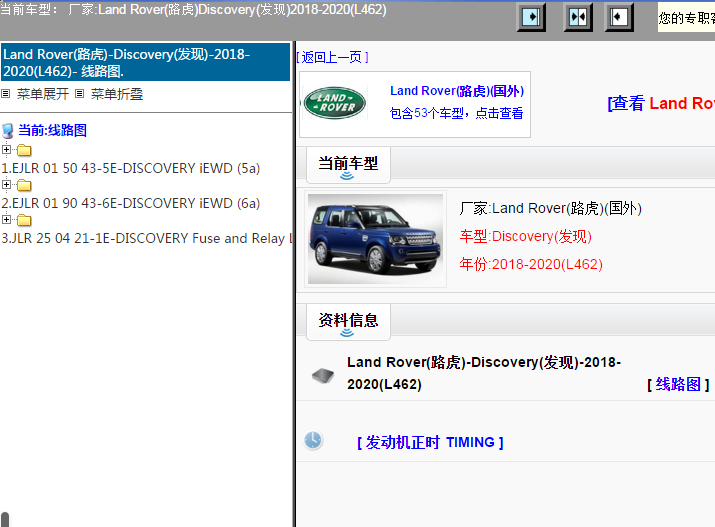This screenshot has height=527, width=715.
Task: Click the left-arrow panel layout button
Action: 619,17
